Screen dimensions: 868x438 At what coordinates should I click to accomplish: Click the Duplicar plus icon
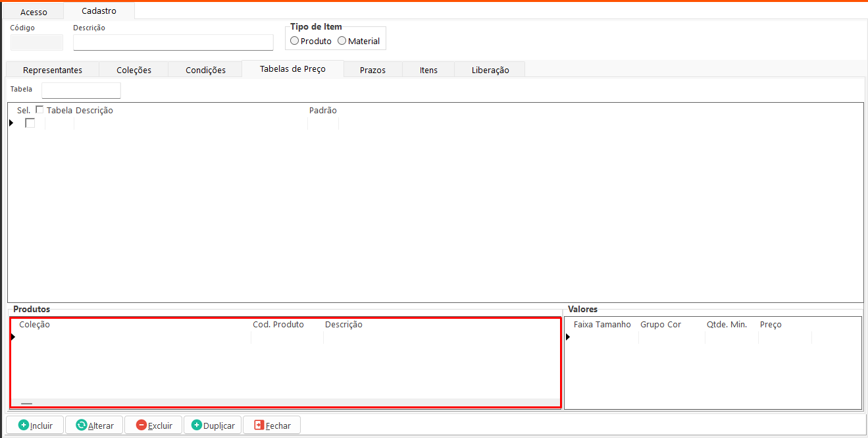click(x=197, y=425)
